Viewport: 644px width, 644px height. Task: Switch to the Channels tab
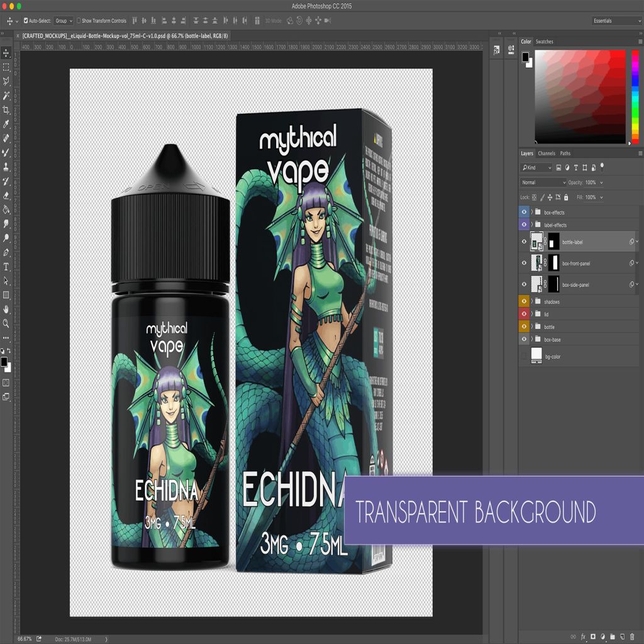pyautogui.click(x=547, y=153)
